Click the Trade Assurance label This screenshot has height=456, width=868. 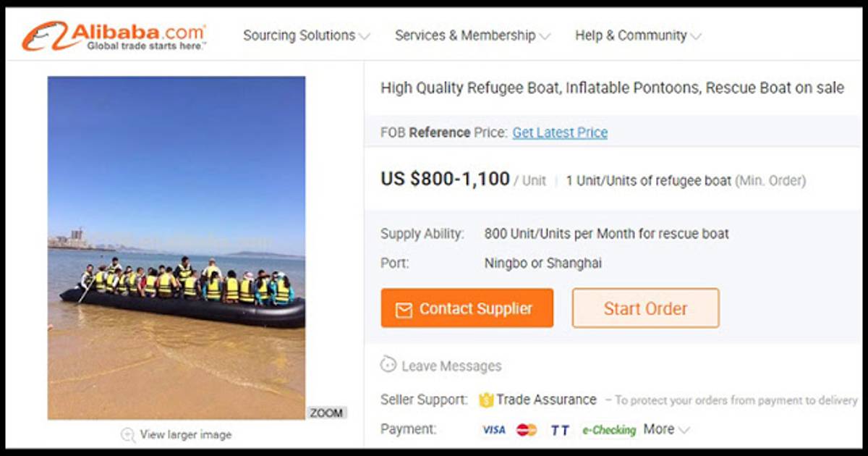pyautogui.click(x=546, y=400)
